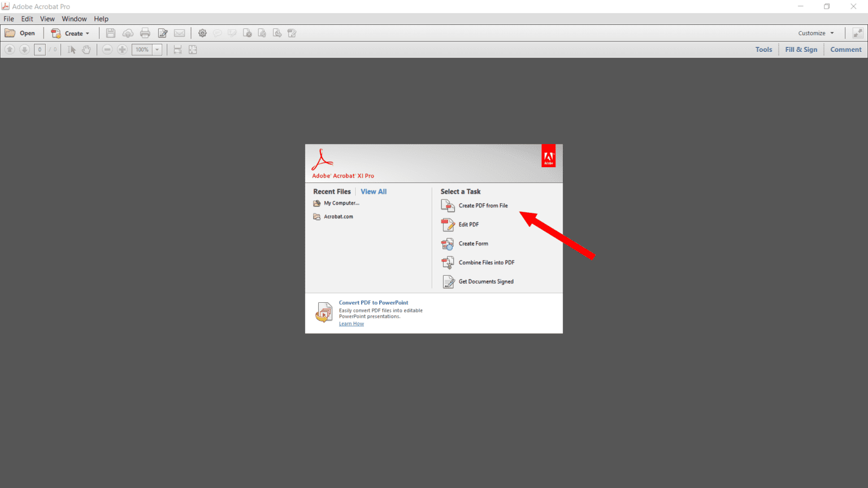868x488 pixels.
Task: Click the next page down arrow
Action: (x=24, y=50)
